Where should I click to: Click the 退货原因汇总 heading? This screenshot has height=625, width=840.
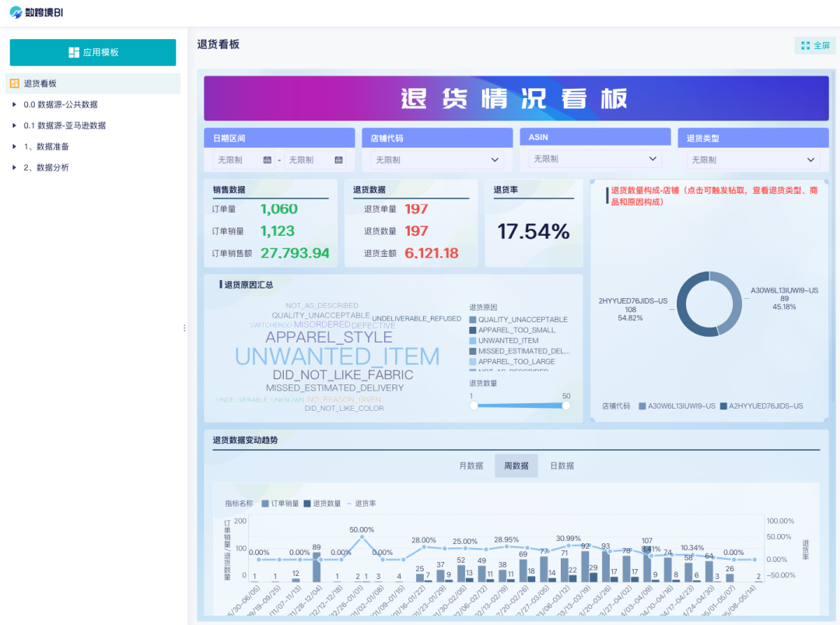point(249,285)
